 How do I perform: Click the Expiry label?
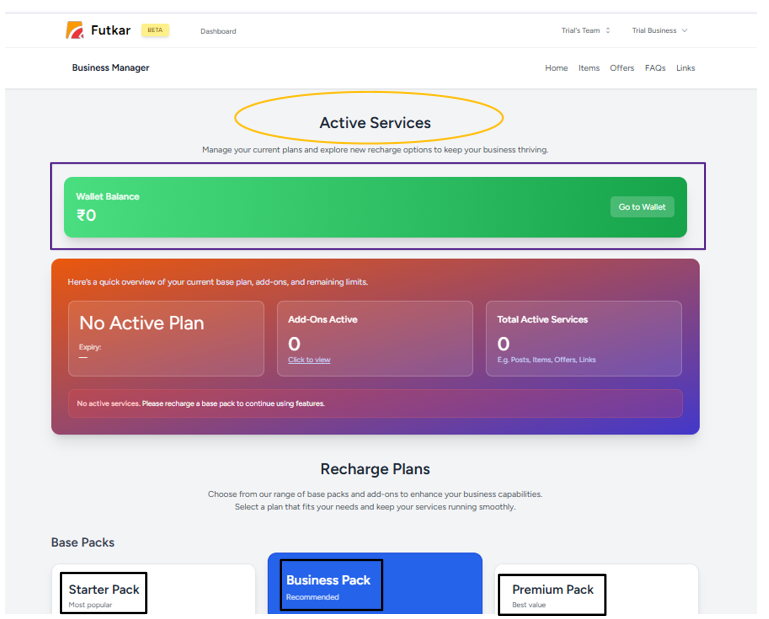(90, 347)
